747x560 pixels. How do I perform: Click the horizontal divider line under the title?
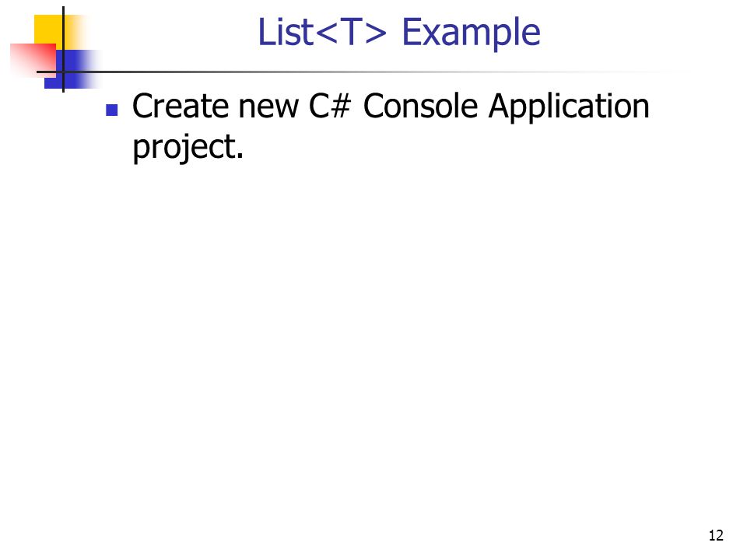pos(362,72)
